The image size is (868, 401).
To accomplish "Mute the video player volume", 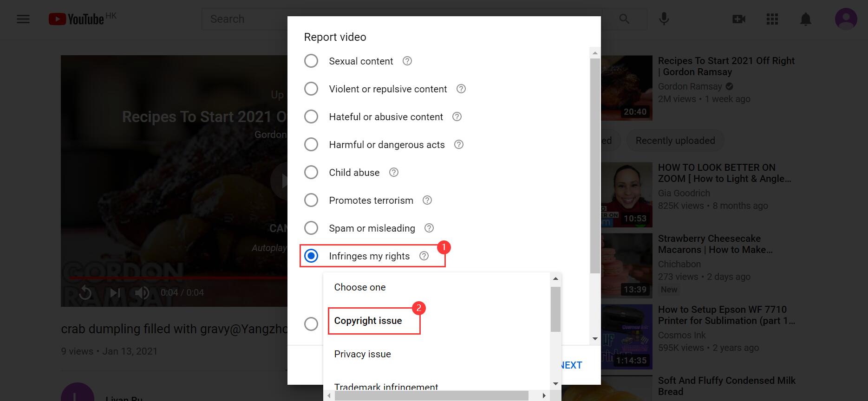I will coord(142,292).
